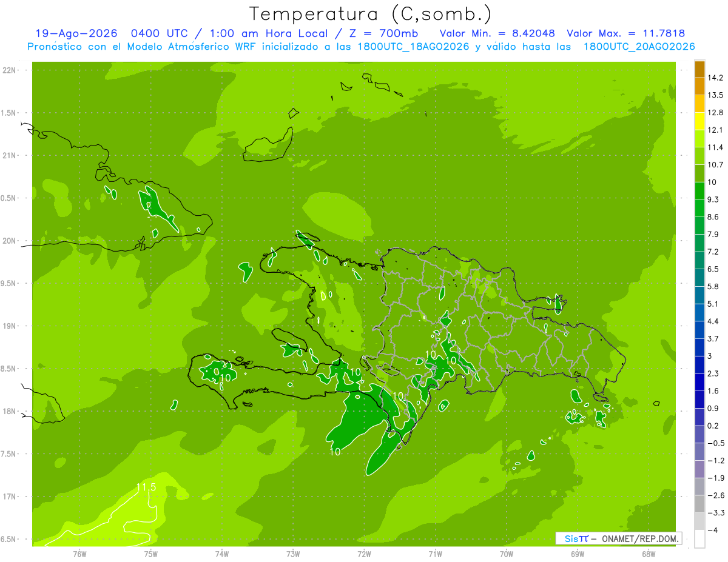Click the "-4" colorbar value
Viewport: 728px width, 562px height.
pyautogui.click(x=714, y=530)
